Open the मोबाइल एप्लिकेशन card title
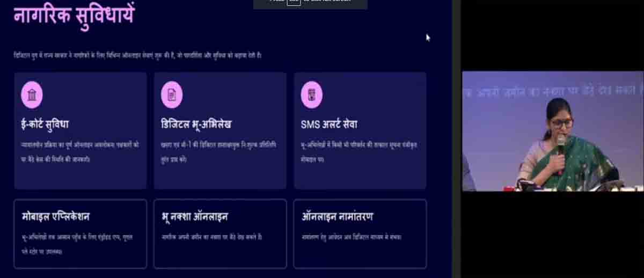The width and height of the screenshot is (644, 278). 55,217
